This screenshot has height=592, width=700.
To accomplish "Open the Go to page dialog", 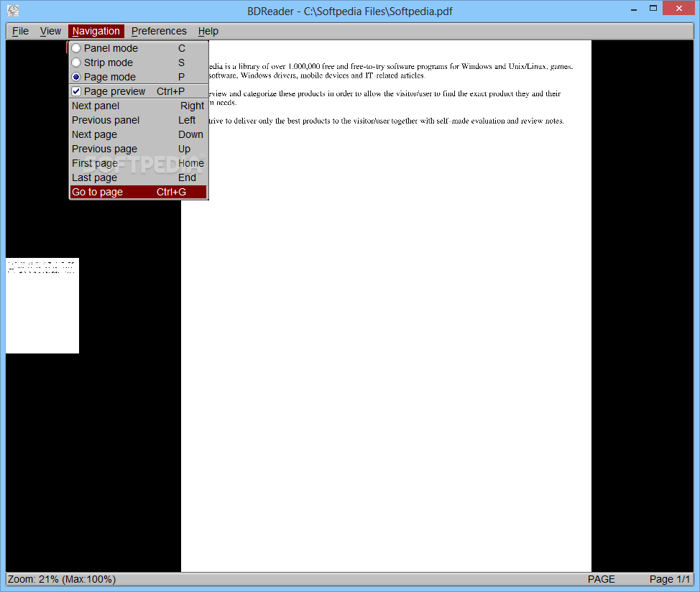I will [x=138, y=192].
